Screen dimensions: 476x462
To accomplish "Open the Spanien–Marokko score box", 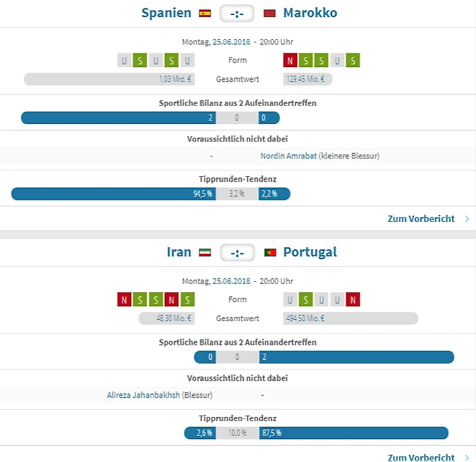I will tap(237, 13).
